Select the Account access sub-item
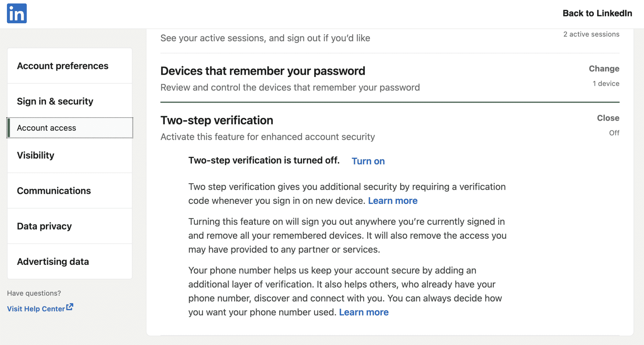644x345 pixels. click(69, 128)
